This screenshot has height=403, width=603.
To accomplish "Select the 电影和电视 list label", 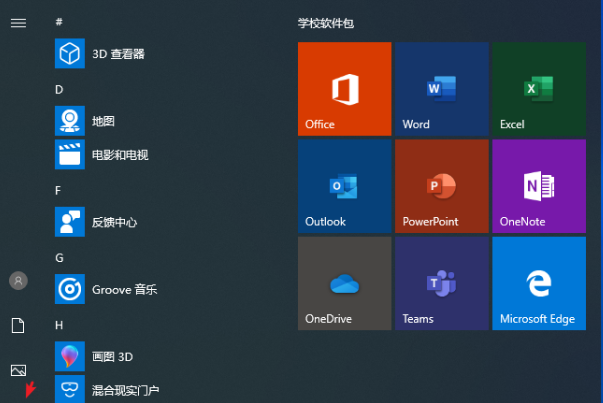I will click(x=120, y=155).
